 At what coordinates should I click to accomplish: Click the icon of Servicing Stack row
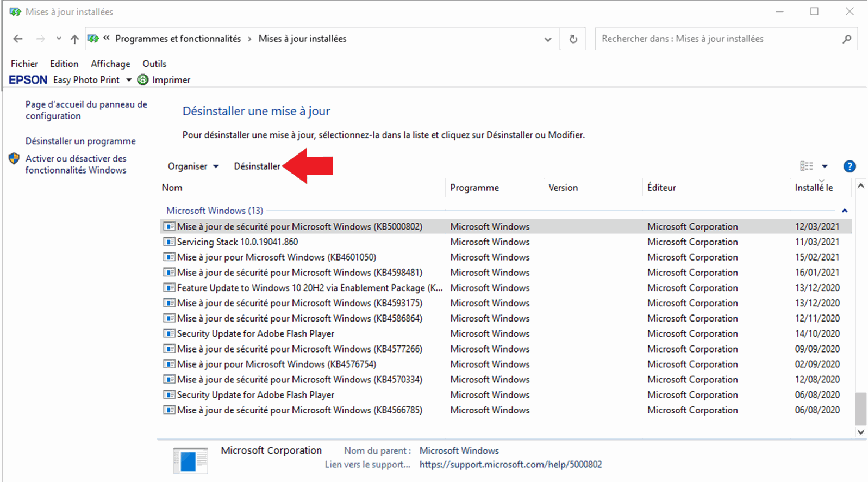pos(169,242)
